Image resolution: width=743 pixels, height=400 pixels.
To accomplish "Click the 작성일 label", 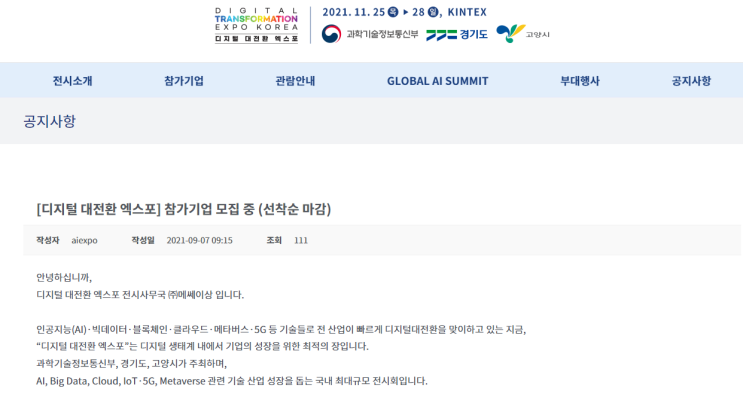I will tap(143, 240).
